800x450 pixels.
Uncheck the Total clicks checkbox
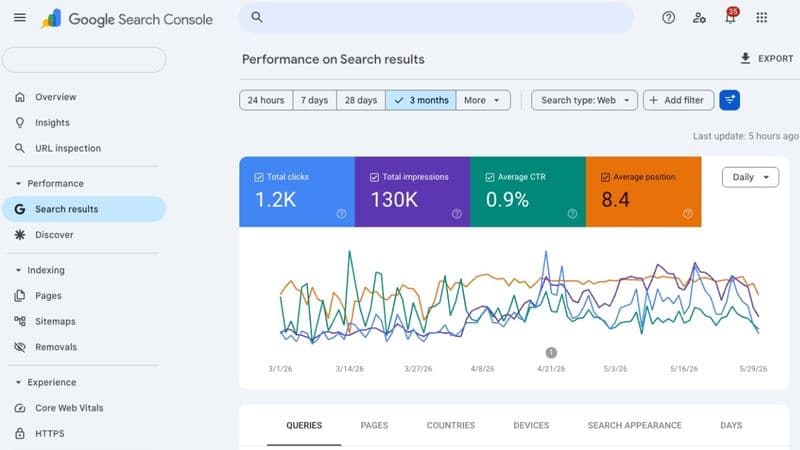click(259, 177)
